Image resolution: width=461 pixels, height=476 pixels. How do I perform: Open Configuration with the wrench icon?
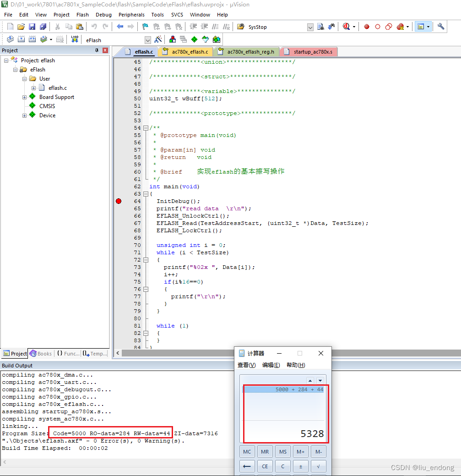(441, 27)
